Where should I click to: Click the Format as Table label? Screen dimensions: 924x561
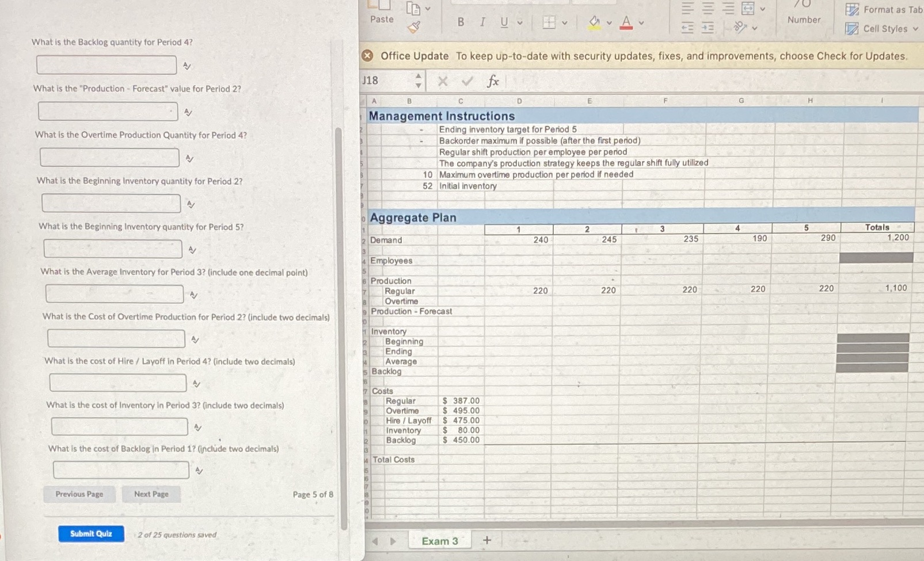coord(893,9)
